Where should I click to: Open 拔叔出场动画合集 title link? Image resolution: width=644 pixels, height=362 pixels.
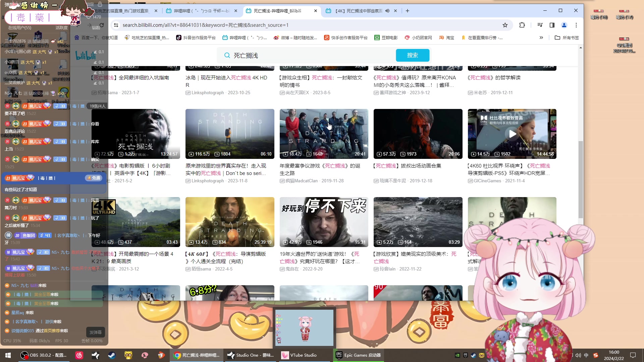[408, 166]
